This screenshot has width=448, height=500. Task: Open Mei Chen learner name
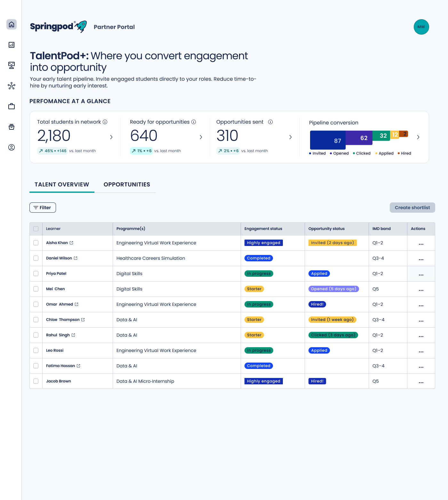[55, 289]
